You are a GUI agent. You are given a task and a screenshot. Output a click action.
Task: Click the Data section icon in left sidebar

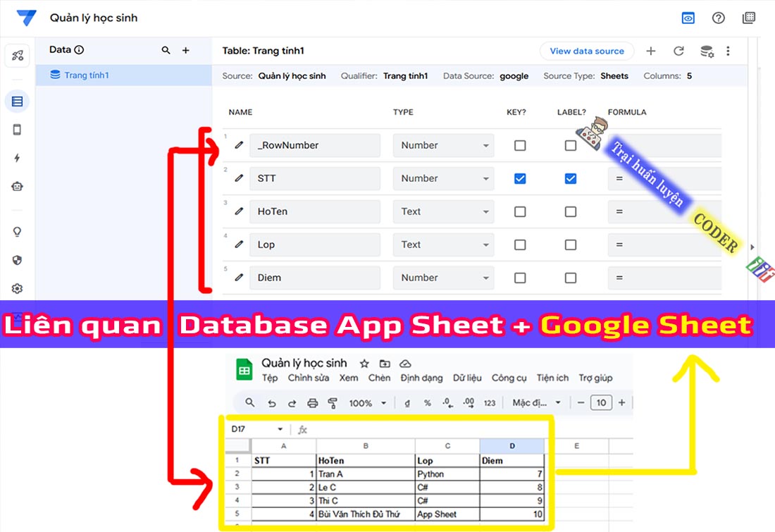(17, 101)
